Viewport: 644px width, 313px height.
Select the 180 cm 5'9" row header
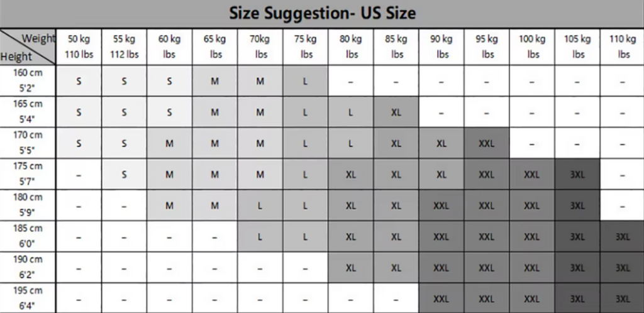point(28,206)
